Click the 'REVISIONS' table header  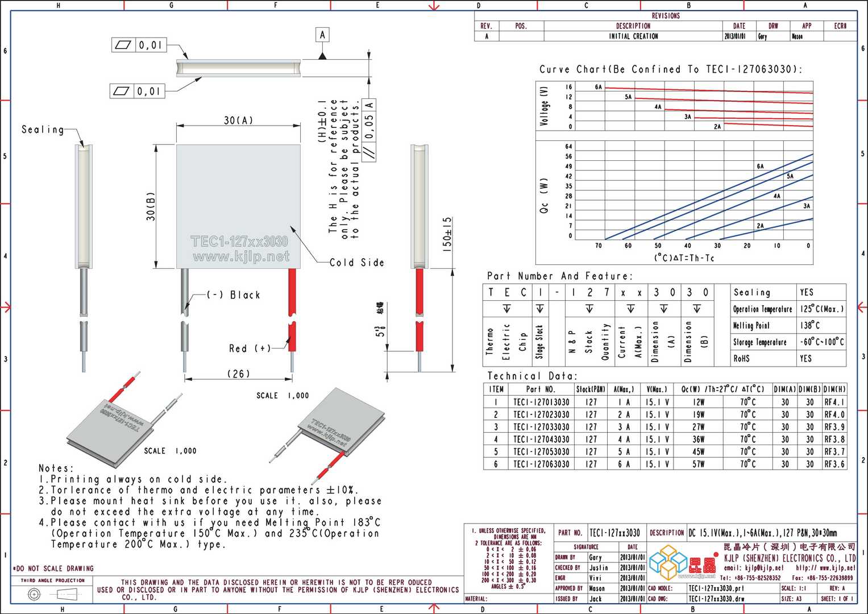[666, 16]
